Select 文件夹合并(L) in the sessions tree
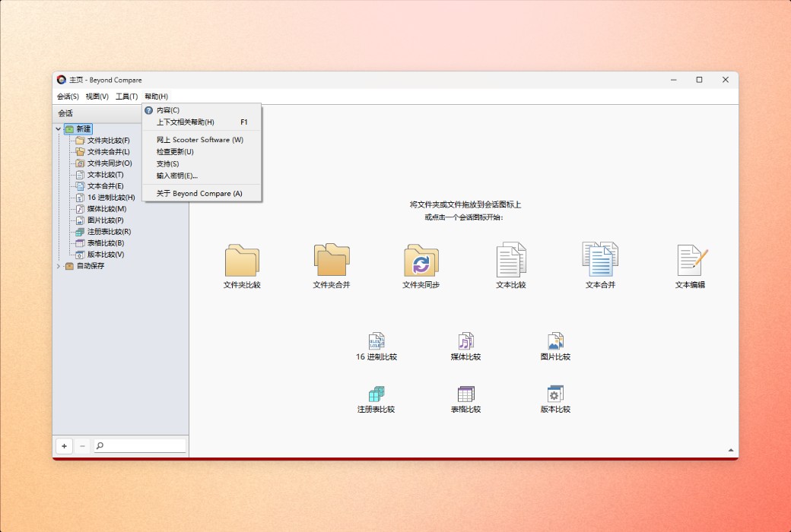791x532 pixels. click(108, 152)
